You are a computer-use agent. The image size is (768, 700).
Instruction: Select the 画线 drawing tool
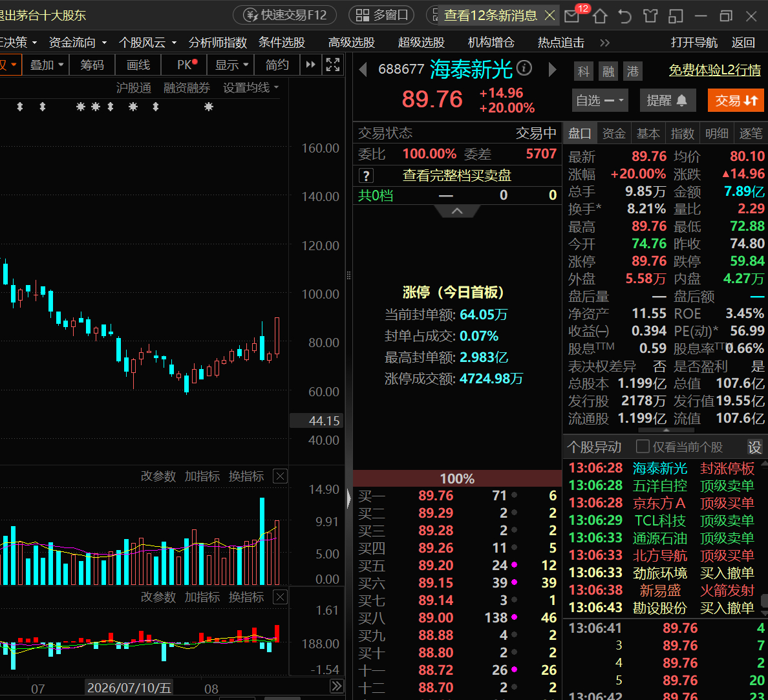pyautogui.click(x=138, y=65)
